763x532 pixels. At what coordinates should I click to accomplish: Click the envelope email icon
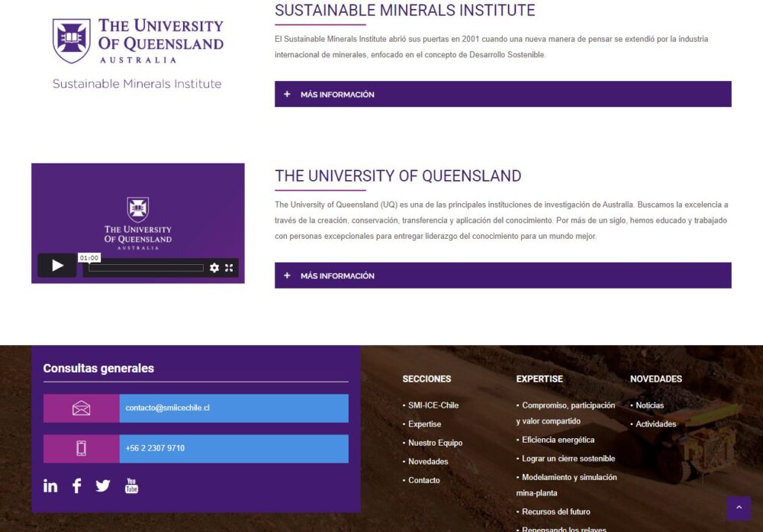(x=81, y=408)
